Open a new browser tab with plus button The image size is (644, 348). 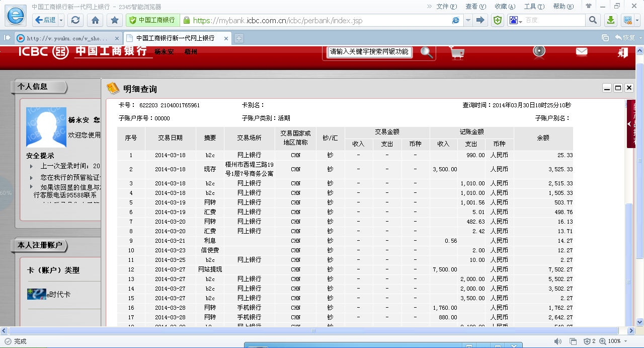239,38
